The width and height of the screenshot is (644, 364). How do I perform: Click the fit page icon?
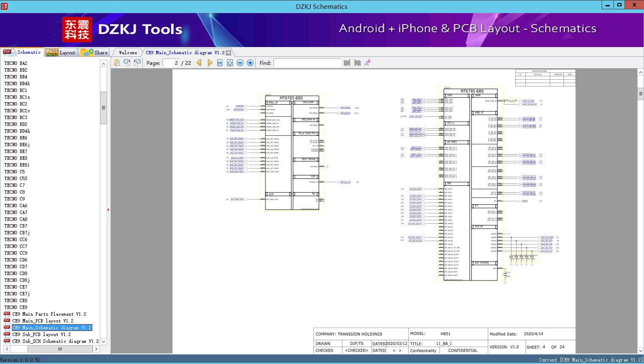[230, 63]
